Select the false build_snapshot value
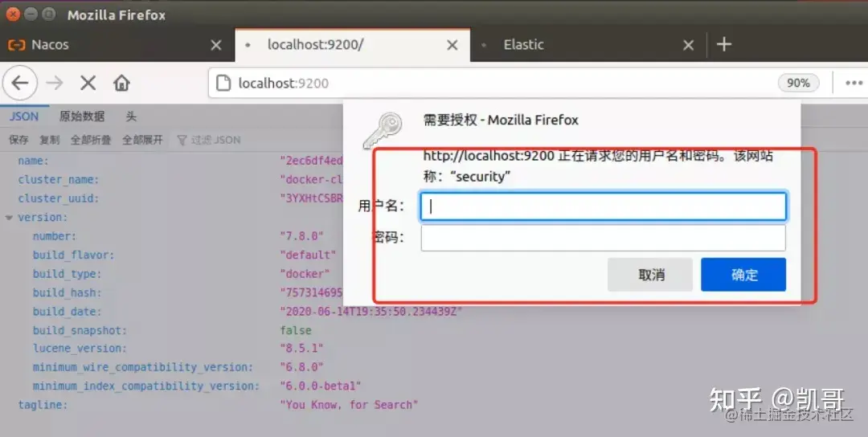The width and height of the screenshot is (868, 437). pyautogui.click(x=296, y=330)
